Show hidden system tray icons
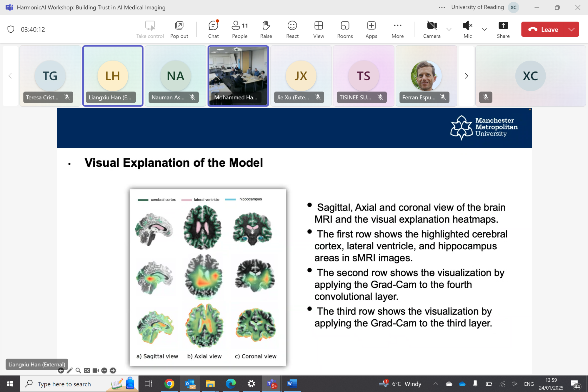The width and height of the screenshot is (588, 392). point(436,384)
